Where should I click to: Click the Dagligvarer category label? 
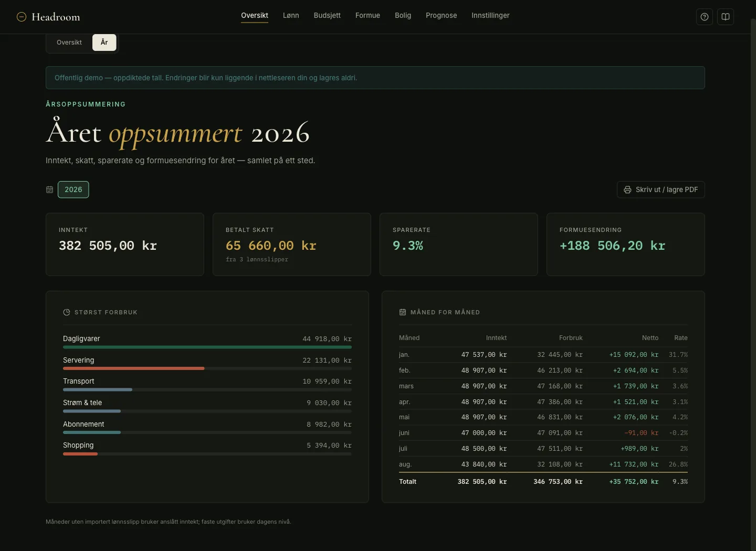pos(81,339)
